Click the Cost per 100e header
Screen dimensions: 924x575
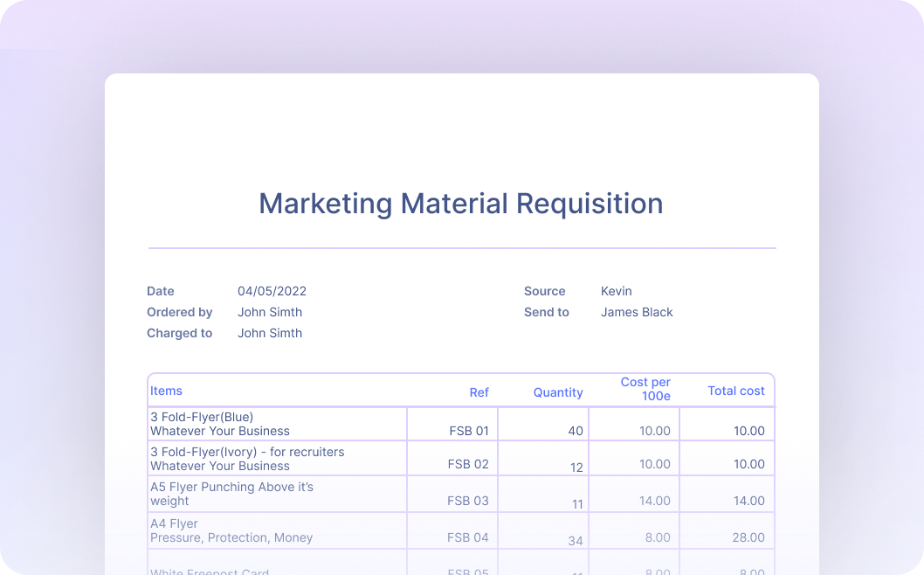tap(645, 389)
